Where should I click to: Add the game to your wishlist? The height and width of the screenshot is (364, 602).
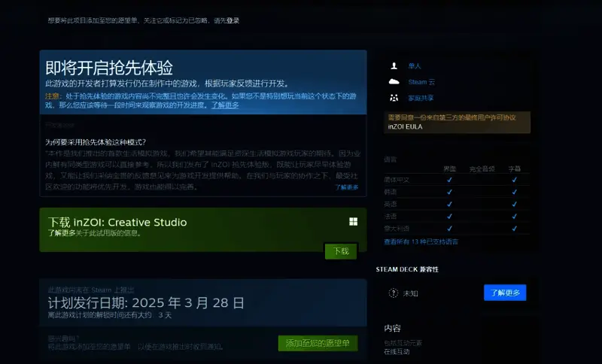coord(318,344)
